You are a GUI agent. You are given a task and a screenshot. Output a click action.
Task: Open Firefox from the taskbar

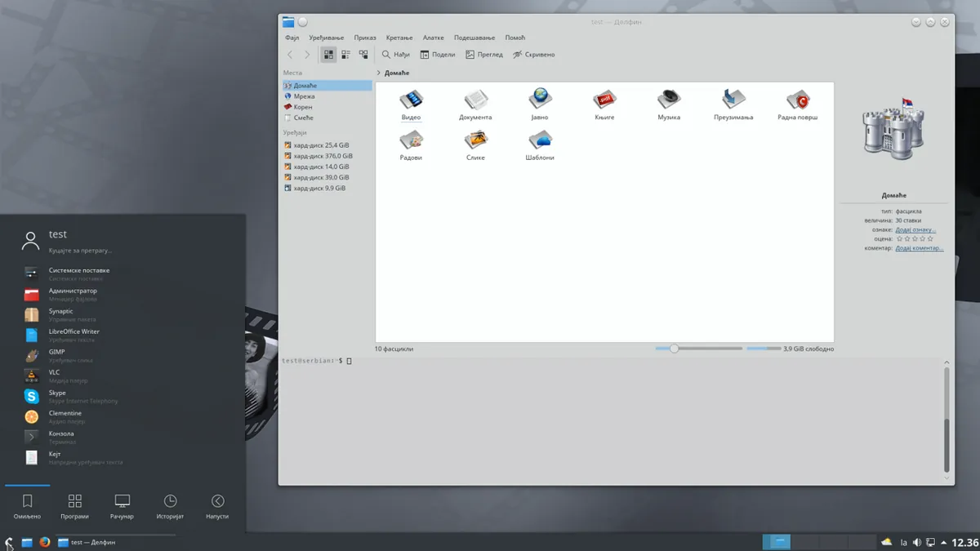point(44,542)
